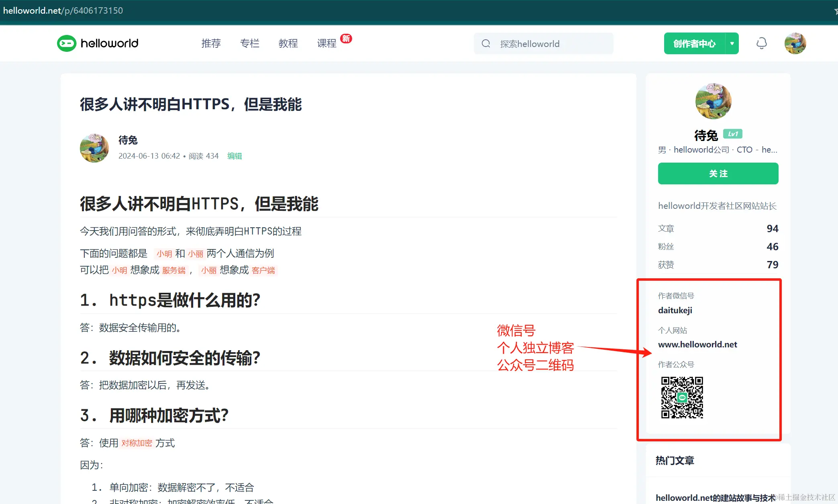Open the 推荐 nav tab
The height and width of the screenshot is (504, 838).
pos(211,43)
